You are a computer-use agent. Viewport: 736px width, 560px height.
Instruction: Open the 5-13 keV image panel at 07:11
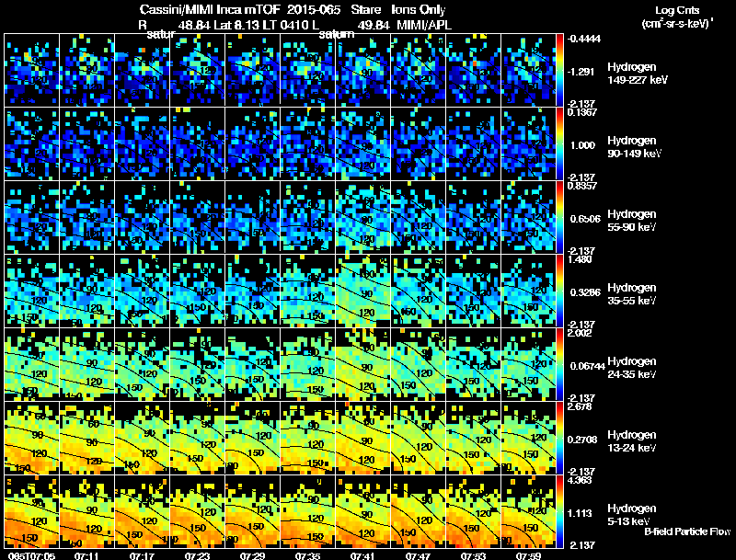(x=86, y=512)
